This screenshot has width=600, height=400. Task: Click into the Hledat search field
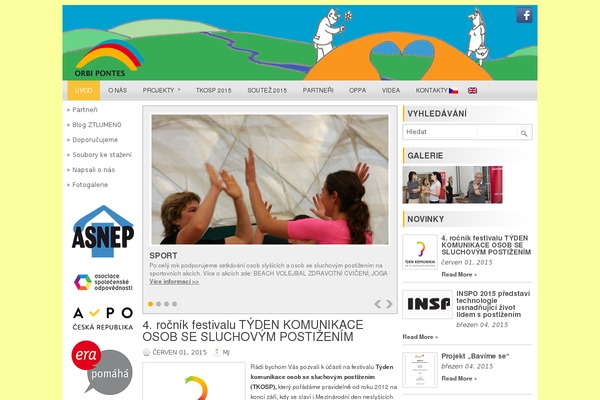[460, 132]
